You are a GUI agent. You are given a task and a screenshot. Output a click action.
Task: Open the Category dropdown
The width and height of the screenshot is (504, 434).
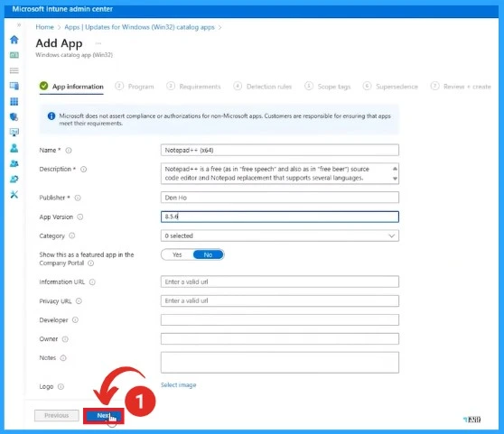click(x=280, y=235)
